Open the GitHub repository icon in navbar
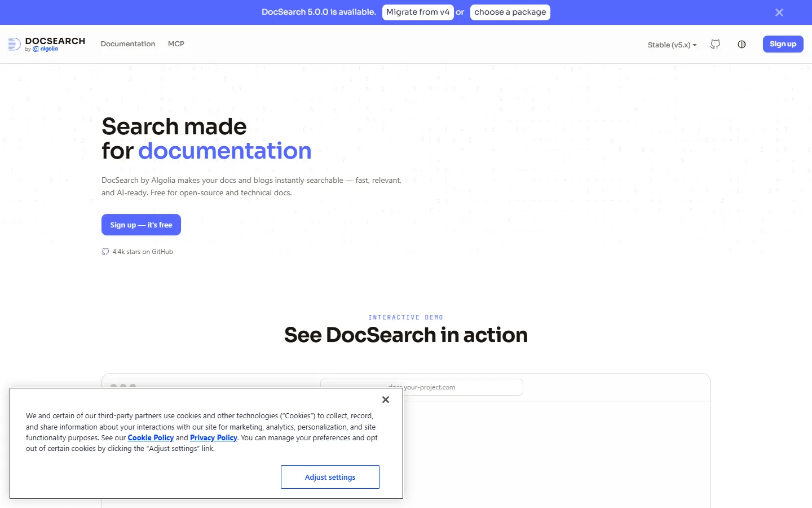 click(x=715, y=44)
